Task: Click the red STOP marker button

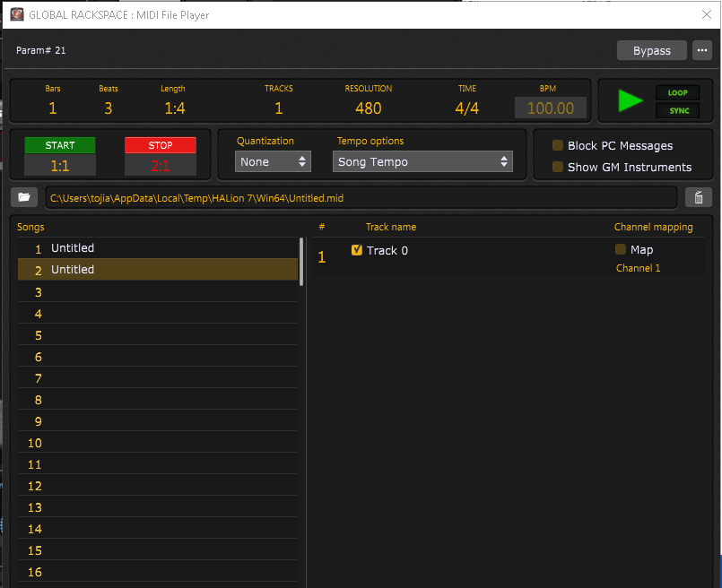Action: (161, 145)
